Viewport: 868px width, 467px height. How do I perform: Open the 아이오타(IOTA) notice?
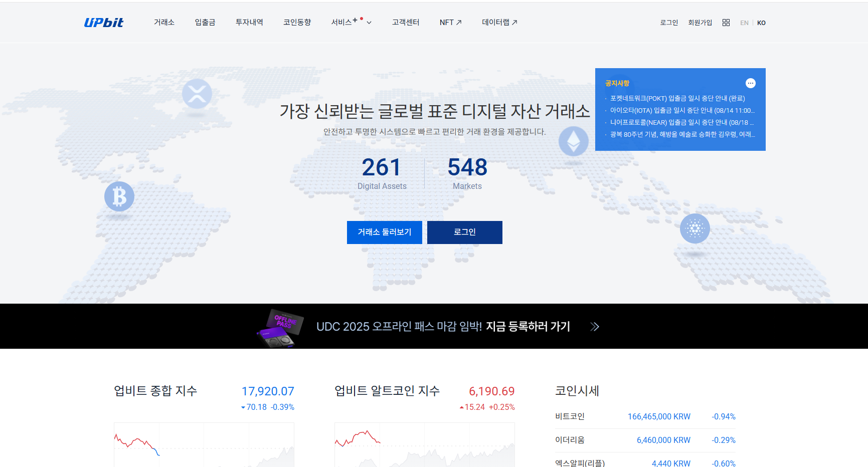[682, 110]
